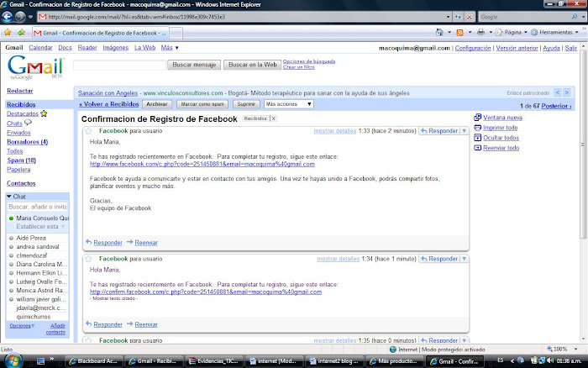The image size is (588, 368).
Task: Click the Add to Favorites icon
Action: [21, 33]
